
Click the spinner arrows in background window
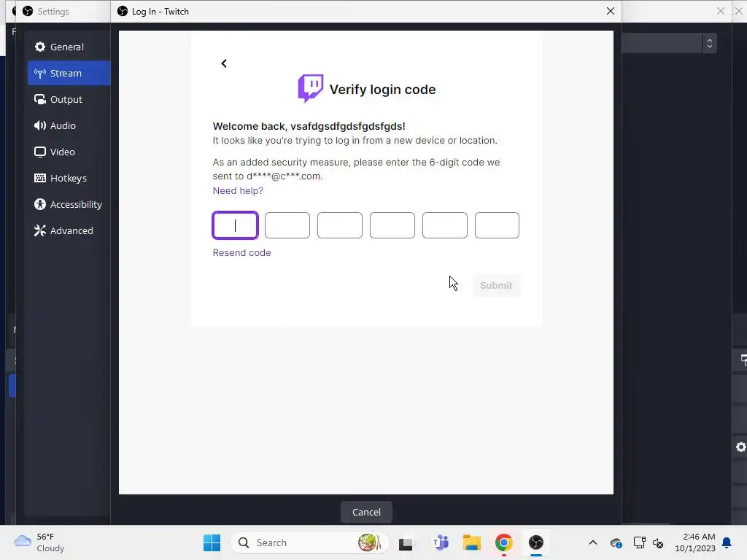click(709, 43)
